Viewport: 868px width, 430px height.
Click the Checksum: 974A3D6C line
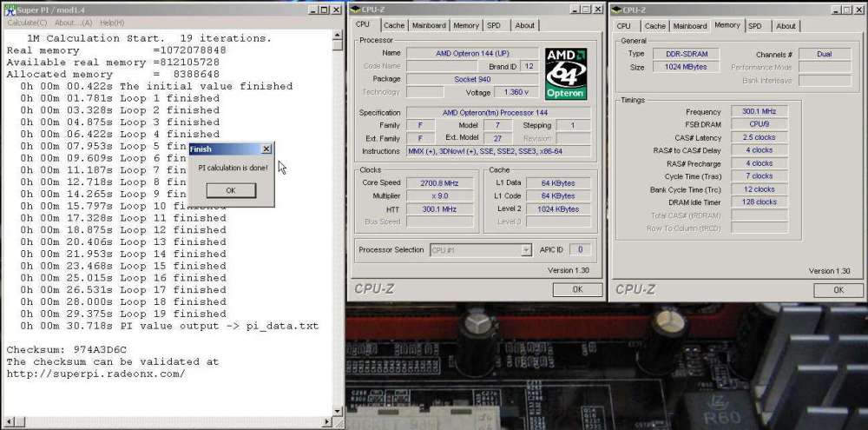(x=67, y=350)
